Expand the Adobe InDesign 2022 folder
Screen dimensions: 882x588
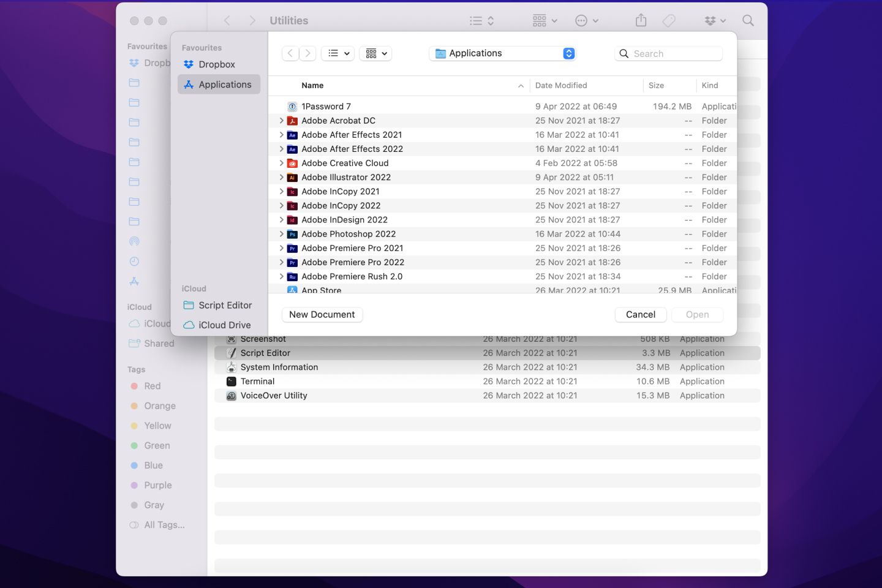[x=281, y=220]
